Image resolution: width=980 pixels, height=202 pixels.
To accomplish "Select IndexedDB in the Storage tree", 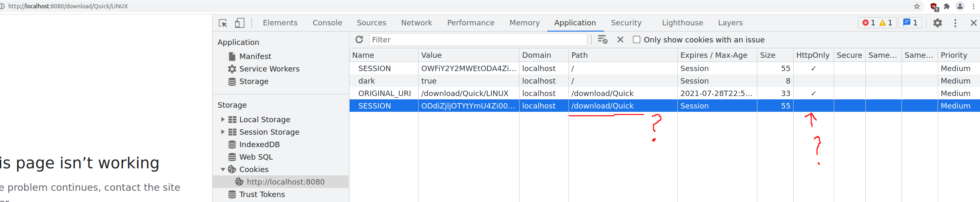I will coord(259,144).
